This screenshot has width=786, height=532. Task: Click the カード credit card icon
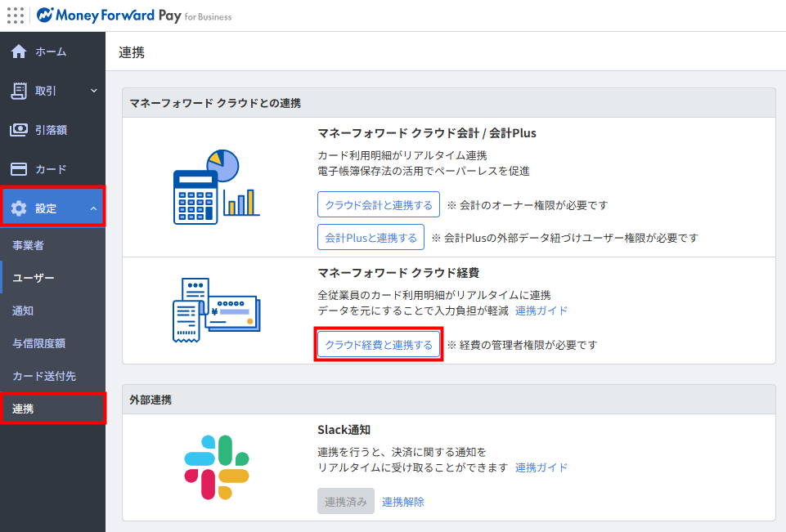coord(19,169)
